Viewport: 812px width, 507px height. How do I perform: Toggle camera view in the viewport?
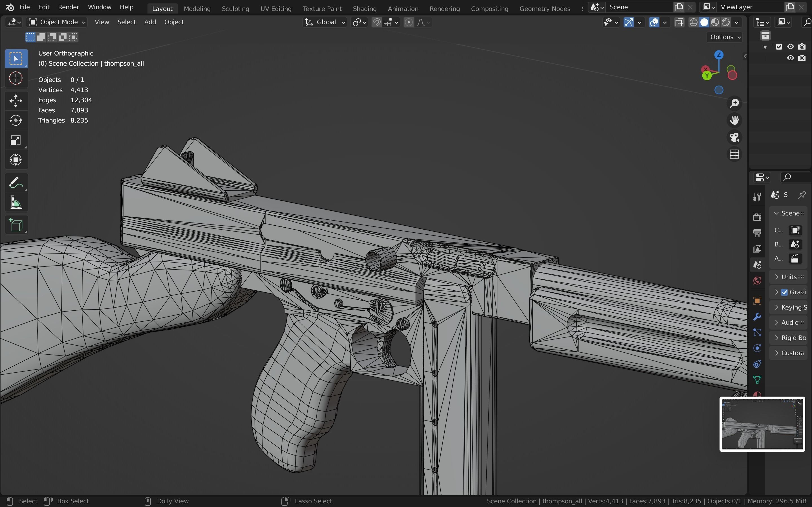734,137
